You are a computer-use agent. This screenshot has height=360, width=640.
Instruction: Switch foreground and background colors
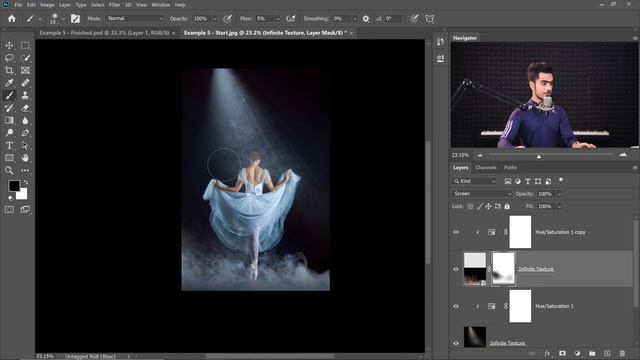26,182
